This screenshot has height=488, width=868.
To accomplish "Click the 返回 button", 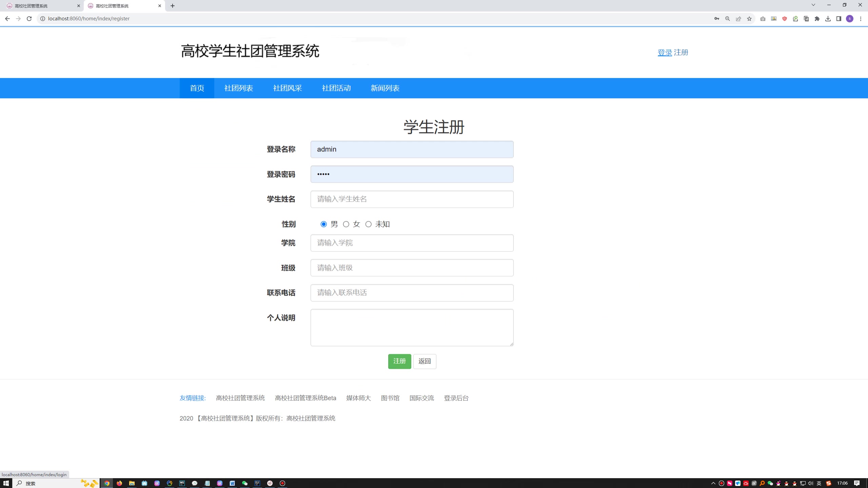I will 425,361.
